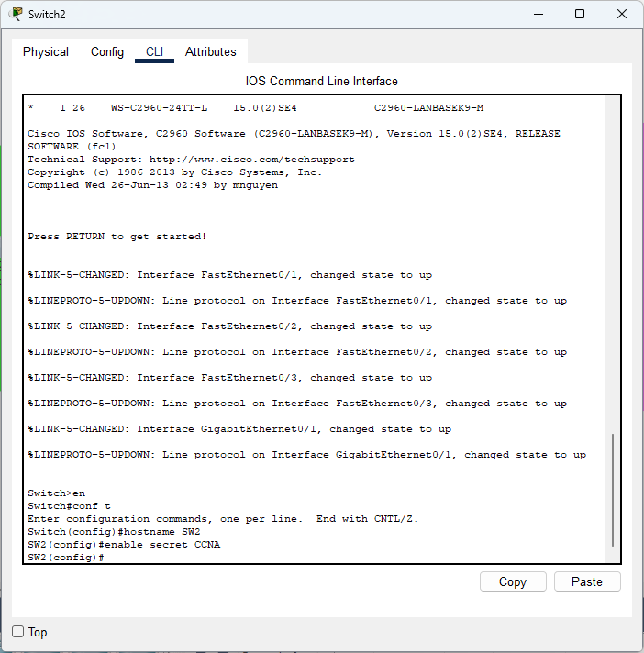Click the CLI vertical scrollbar thumb
This screenshot has height=653, width=644.
pos(613,491)
